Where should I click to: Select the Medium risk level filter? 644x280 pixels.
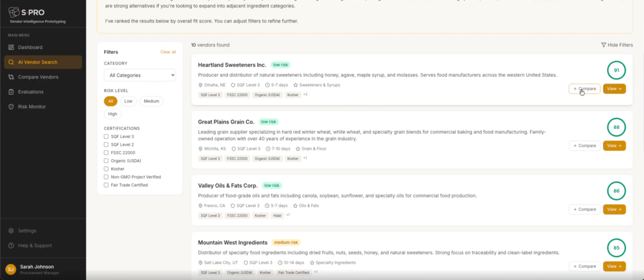point(151,101)
